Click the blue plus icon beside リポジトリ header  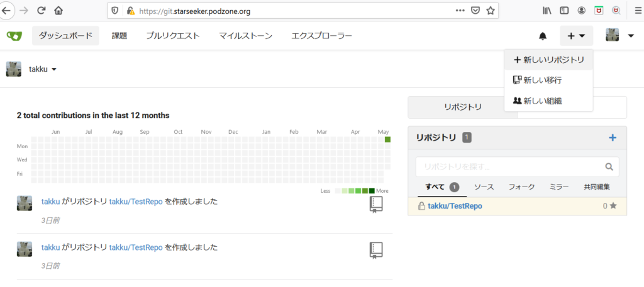coord(613,138)
